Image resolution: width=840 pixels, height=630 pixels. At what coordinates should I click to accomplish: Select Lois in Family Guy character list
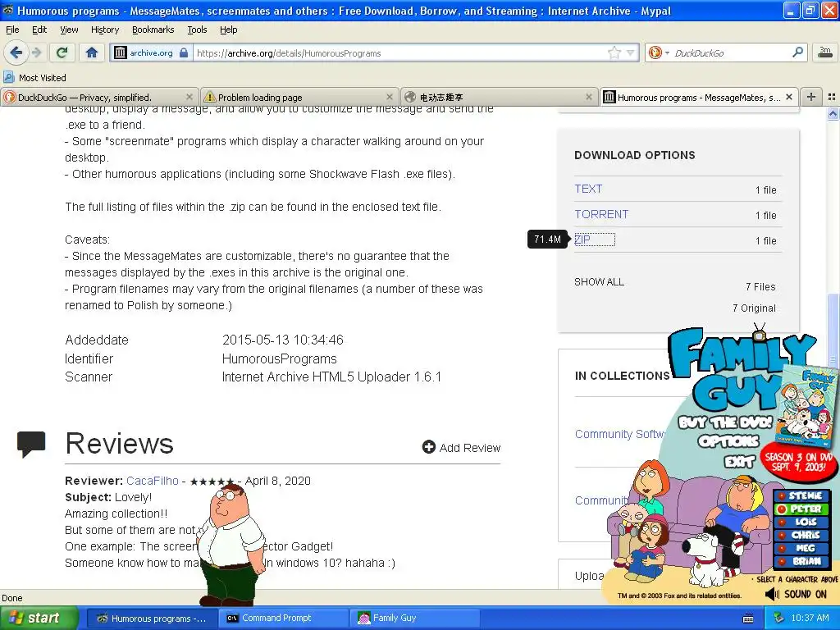tap(801, 522)
